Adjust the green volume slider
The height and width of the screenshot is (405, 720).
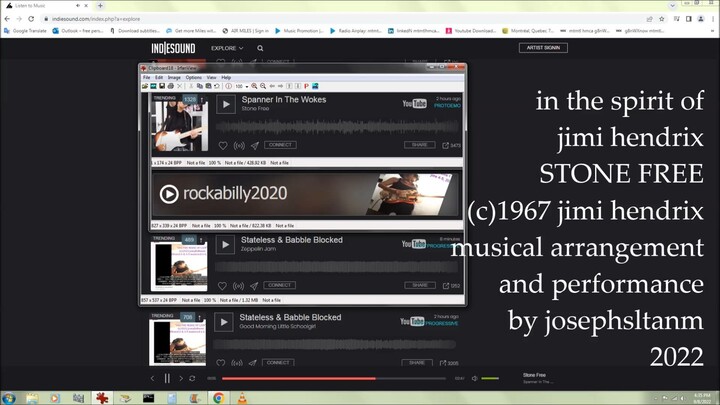pos(490,378)
